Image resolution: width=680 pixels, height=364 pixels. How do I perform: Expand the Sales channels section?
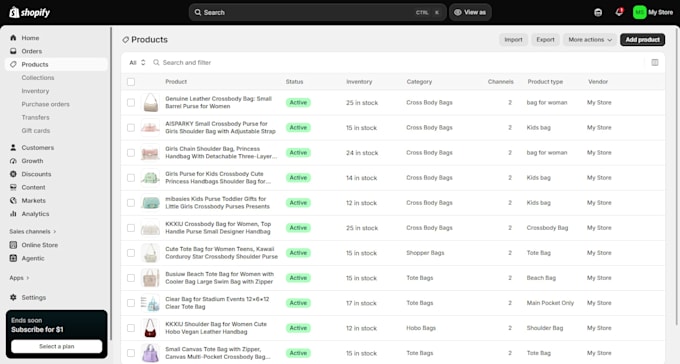click(33, 232)
